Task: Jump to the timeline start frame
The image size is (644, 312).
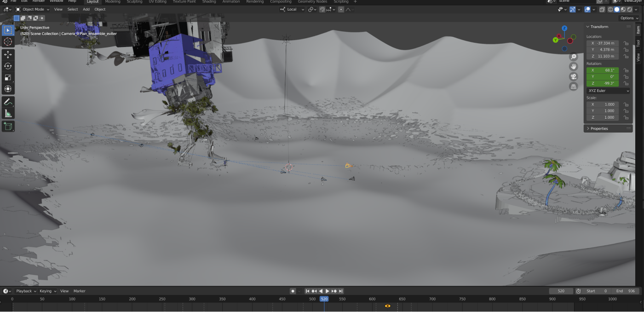Action: 308,291
